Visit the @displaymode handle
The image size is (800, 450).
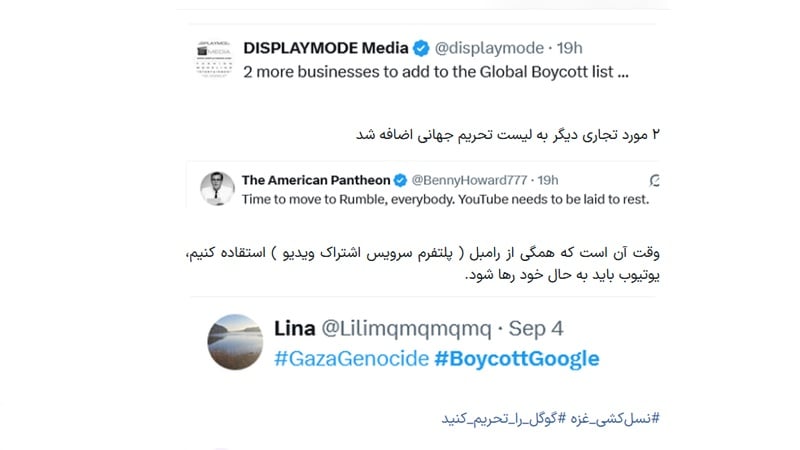pos(488,49)
